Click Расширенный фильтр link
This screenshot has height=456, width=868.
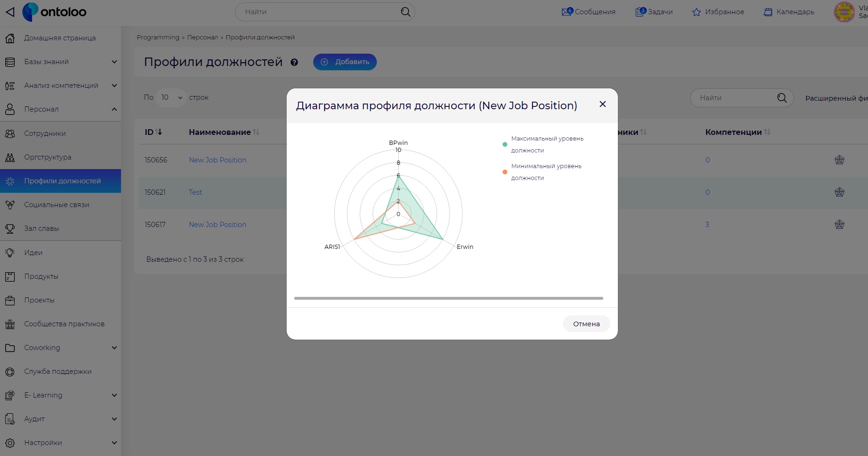tap(836, 98)
